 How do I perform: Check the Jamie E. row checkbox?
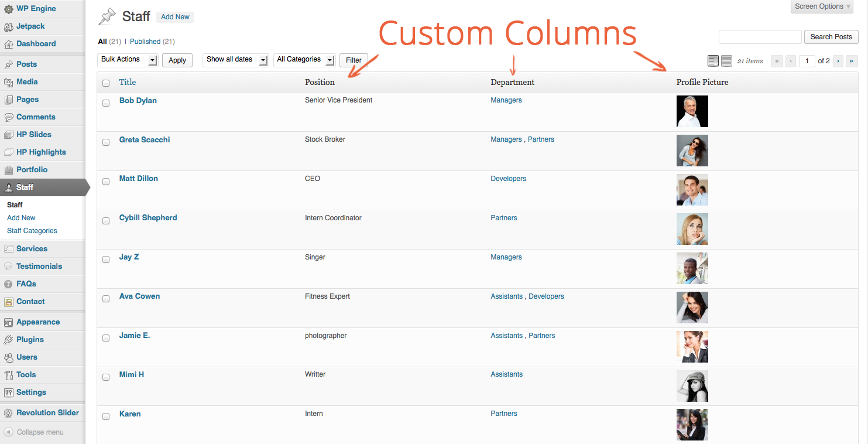(106, 338)
